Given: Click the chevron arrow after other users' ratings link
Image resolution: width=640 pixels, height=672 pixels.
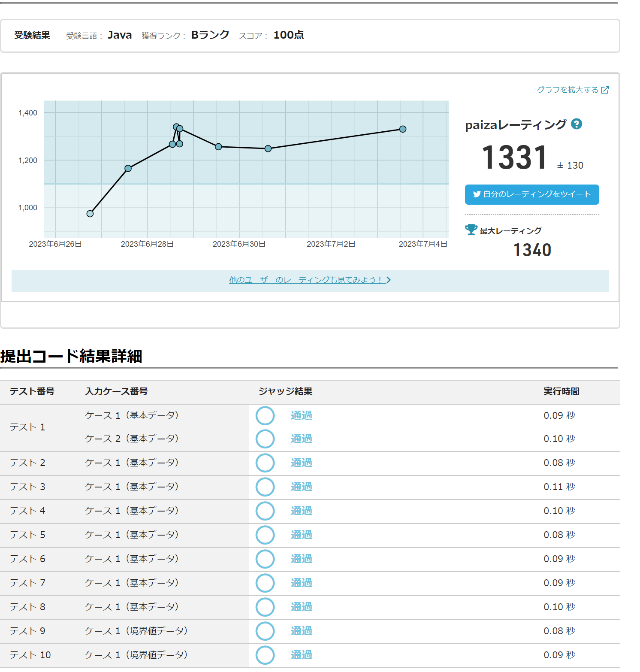Looking at the screenshot, I should [x=389, y=280].
